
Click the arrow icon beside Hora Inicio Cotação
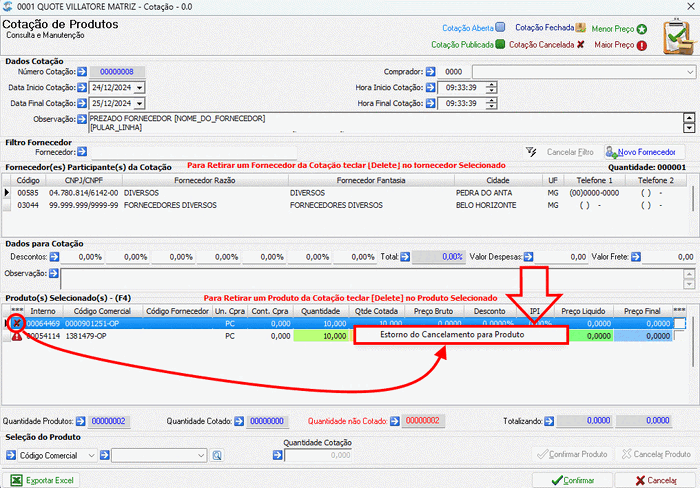point(430,88)
